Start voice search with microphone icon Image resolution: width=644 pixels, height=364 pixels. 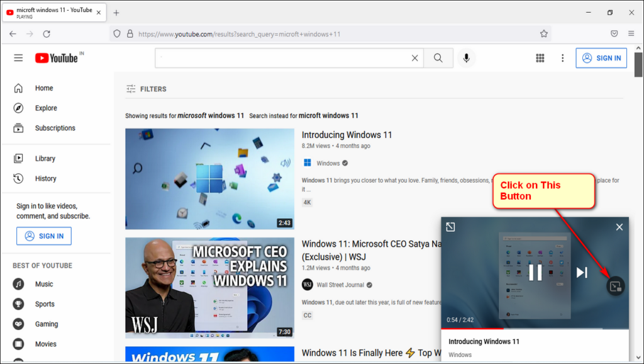pos(466,58)
